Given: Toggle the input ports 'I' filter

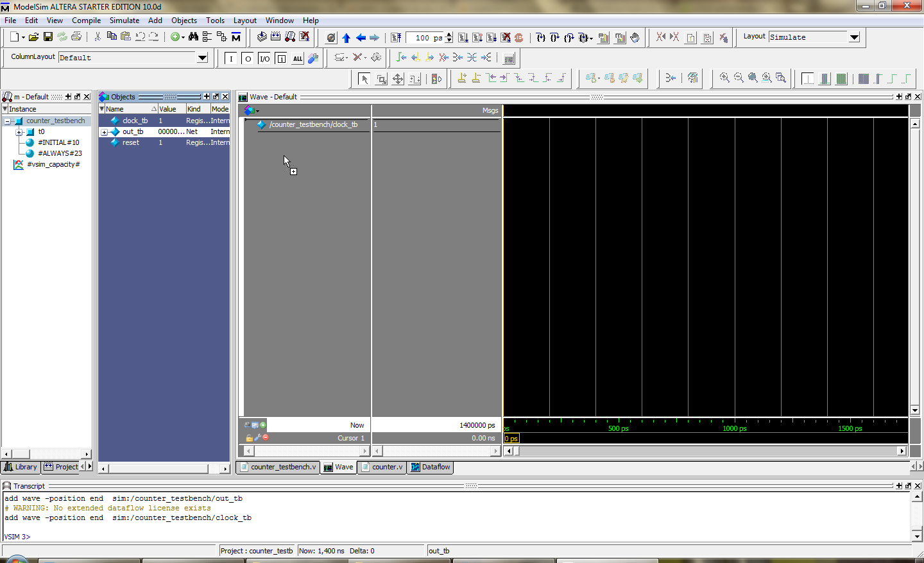Looking at the screenshot, I should point(231,58).
